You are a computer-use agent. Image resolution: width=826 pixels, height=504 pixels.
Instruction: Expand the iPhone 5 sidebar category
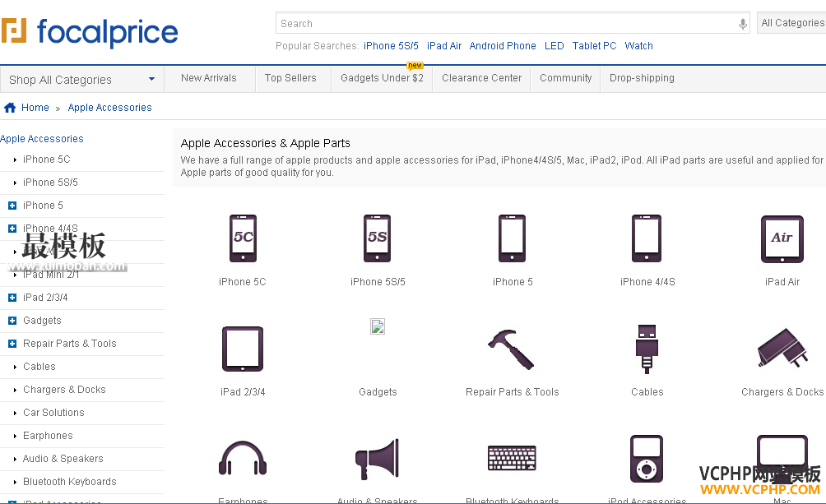tap(12, 206)
